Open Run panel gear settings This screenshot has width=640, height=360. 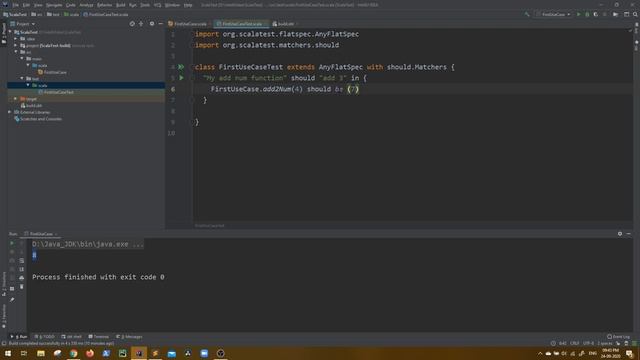[x=620, y=234]
